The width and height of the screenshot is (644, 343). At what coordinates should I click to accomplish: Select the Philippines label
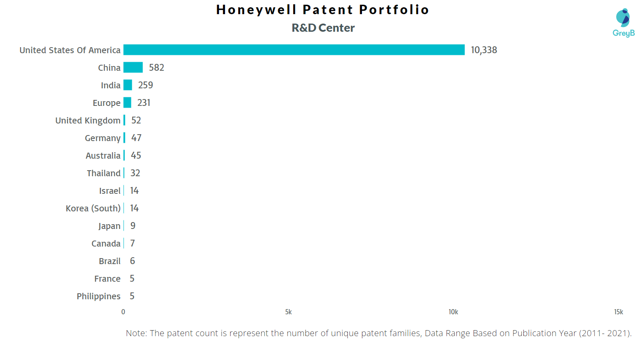(x=99, y=296)
